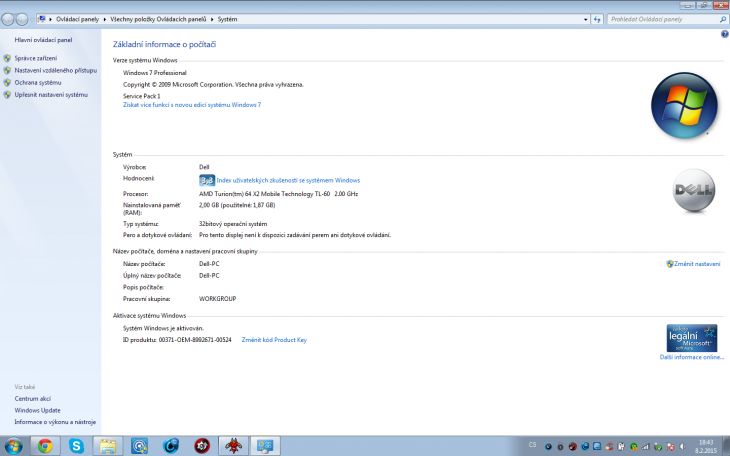Select the Všechny položky Ovládacích panelů breadcrumb

point(158,19)
